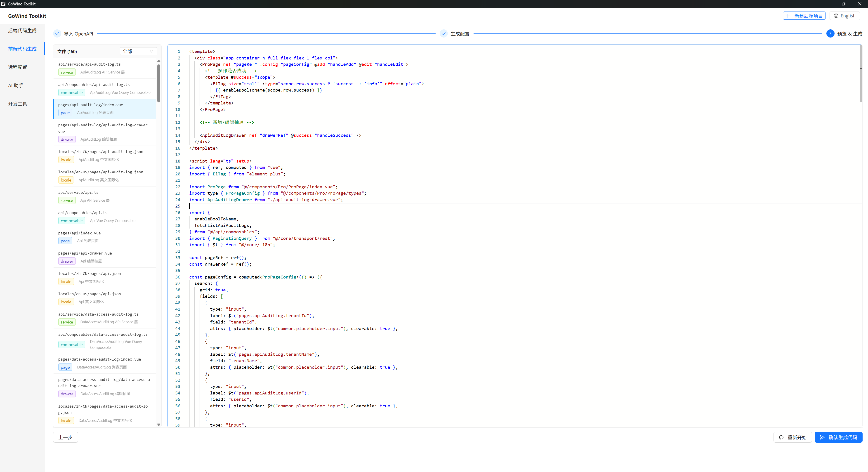Click composable tag of ApiAuditLog Vue Query
This screenshot has width=868, height=472.
coord(72,93)
